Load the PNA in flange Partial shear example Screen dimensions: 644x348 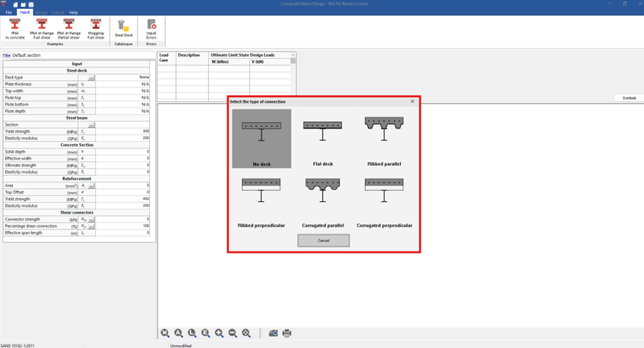tap(69, 29)
